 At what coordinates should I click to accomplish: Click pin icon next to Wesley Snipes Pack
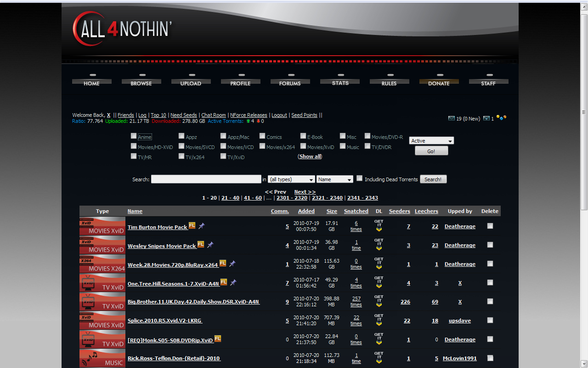(x=210, y=245)
